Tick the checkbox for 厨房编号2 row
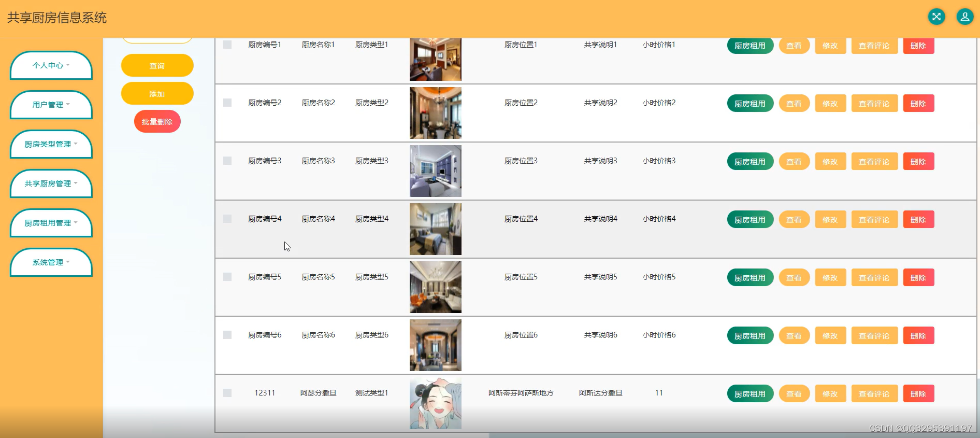 227,103
